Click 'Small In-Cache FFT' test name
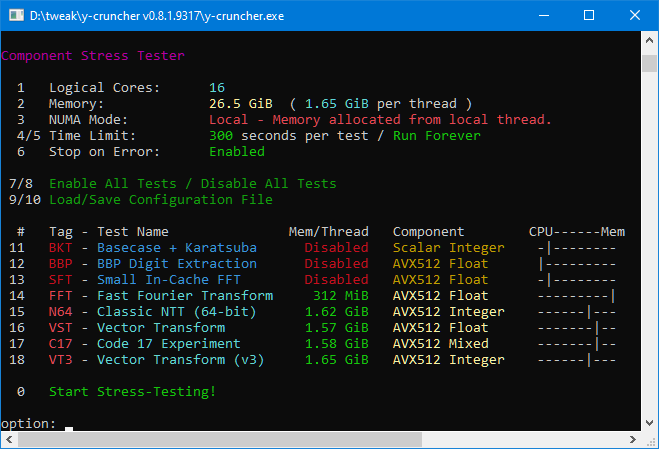The width and height of the screenshot is (659, 449). click(169, 279)
